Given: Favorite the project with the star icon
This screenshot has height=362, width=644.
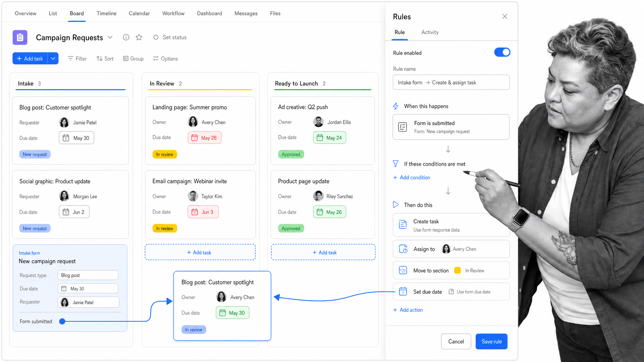Looking at the screenshot, I should coord(139,37).
